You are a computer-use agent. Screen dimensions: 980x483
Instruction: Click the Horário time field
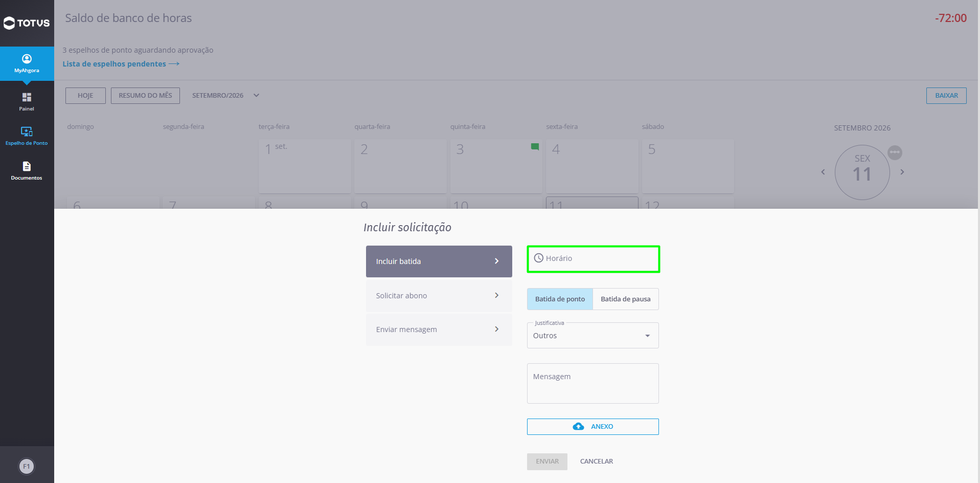[593, 259]
